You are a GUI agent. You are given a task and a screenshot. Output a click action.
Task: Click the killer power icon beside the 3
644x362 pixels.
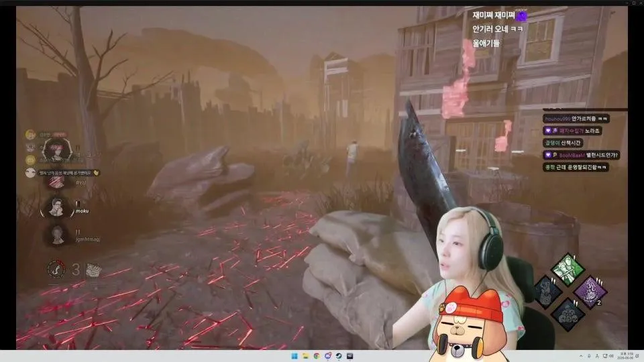click(x=56, y=269)
